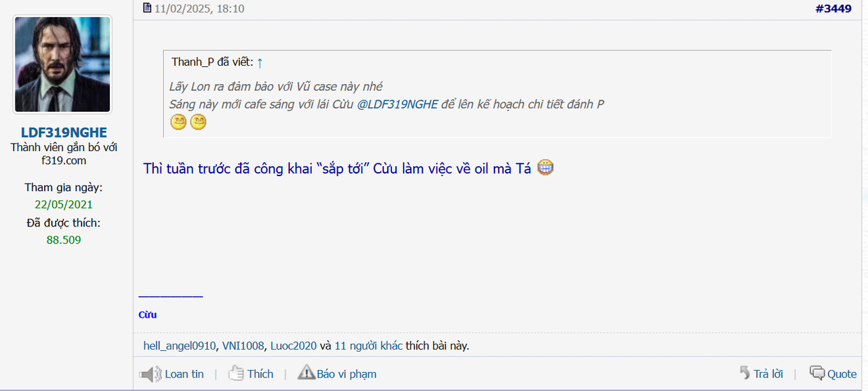Click the small post document icon beside date
This screenshot has height=391, width=868.
click(x=147, y=8)
